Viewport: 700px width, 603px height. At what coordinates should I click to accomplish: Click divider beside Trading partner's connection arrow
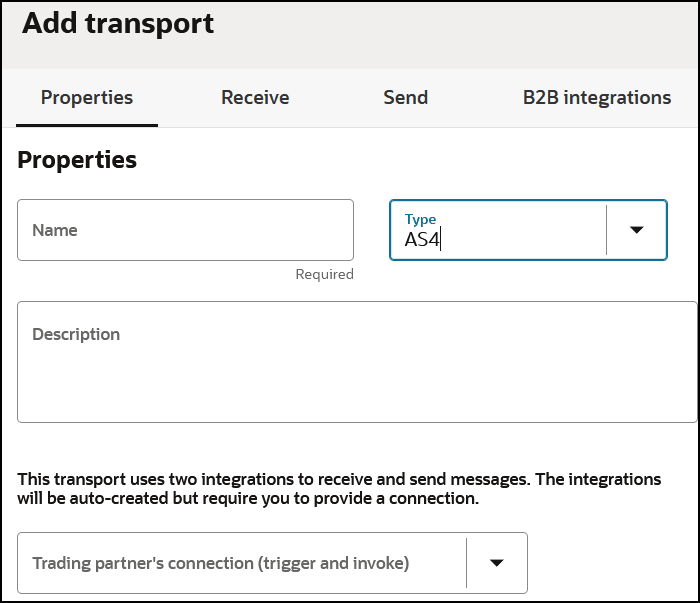pos(466,562)
